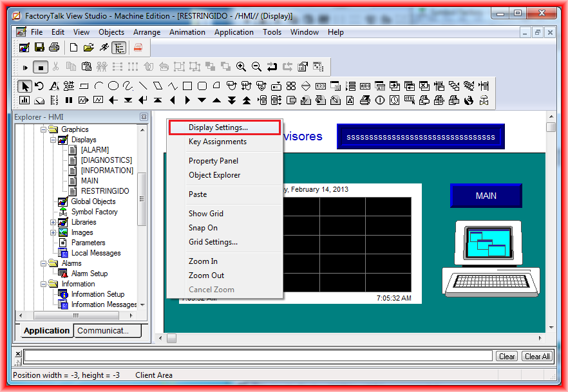The image size is (568, 392).
Task: Click the Save icon in toolbar
Action: point(40,47)
